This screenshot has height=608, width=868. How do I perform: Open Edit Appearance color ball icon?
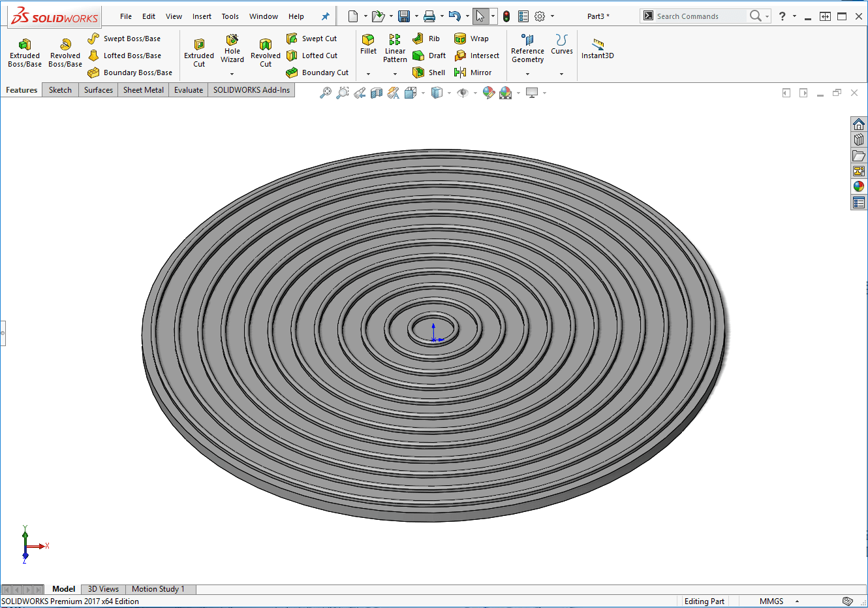489,93
